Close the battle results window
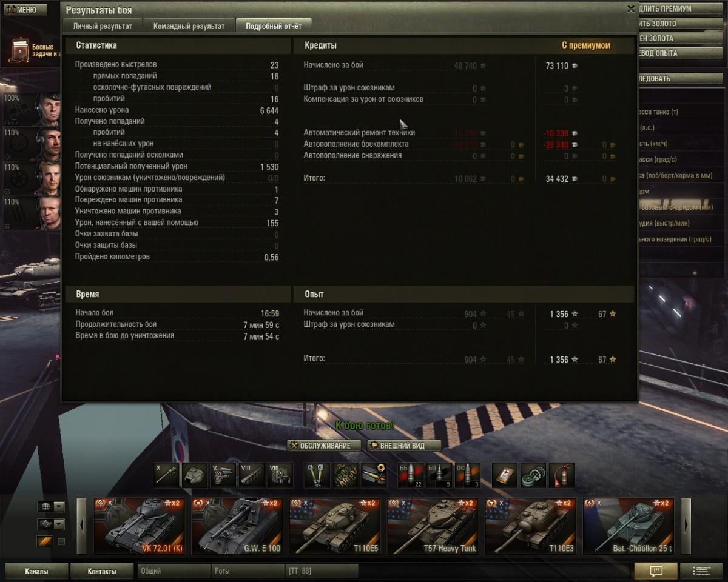Screen dimensions: 728x582 pyautogui.click(x=631, y=9)
